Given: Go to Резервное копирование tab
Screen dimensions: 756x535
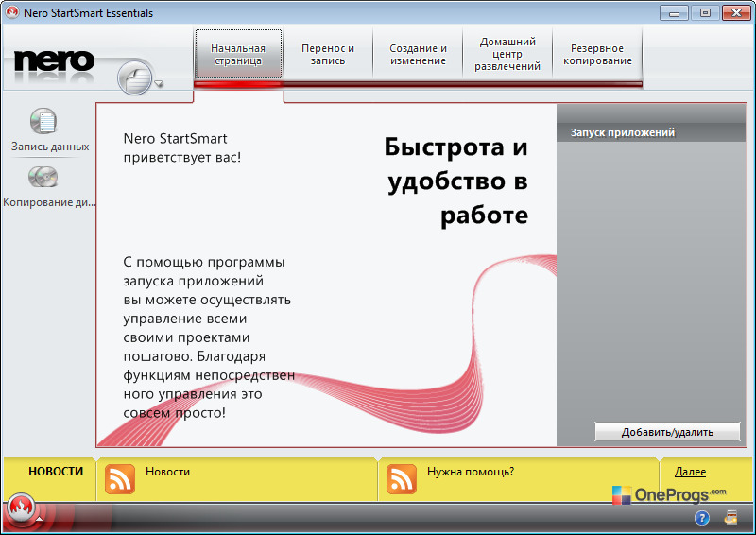Looking at the screenshot, I should (597, 54).
